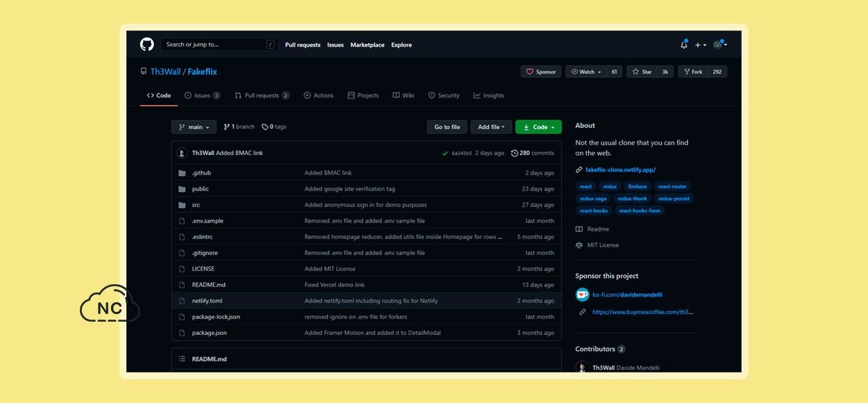Image resolution: width=868 pixels, height=403 pixels.
Task: Switch to the Actions tab
Action: [x=319, y=95]
